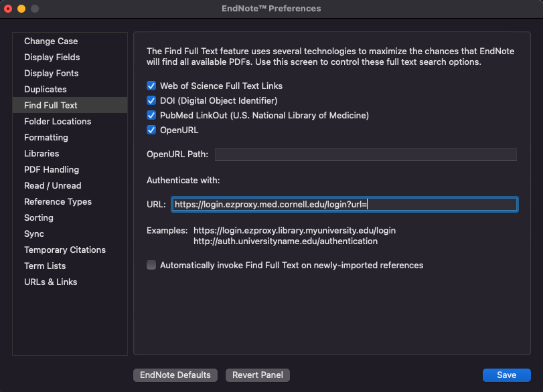Open the Change Case preferences section
543x392 pixels.
[51, 41]
